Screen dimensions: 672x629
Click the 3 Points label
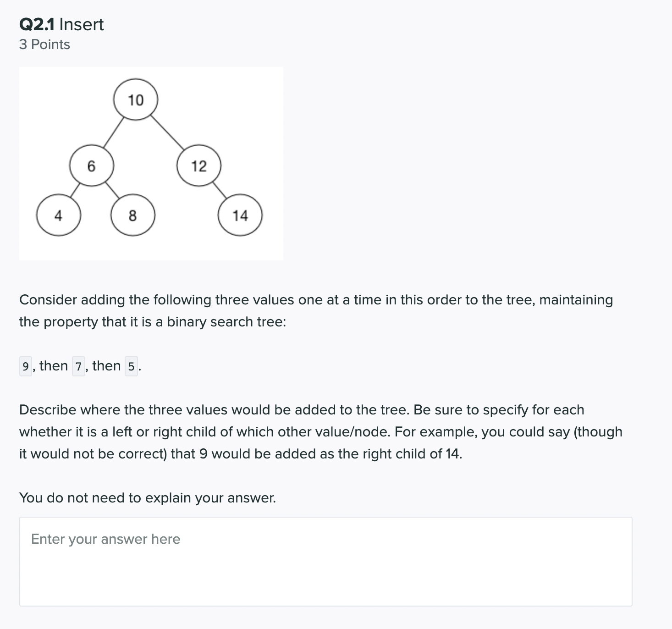pyautogui.click(x=44, y=44)
